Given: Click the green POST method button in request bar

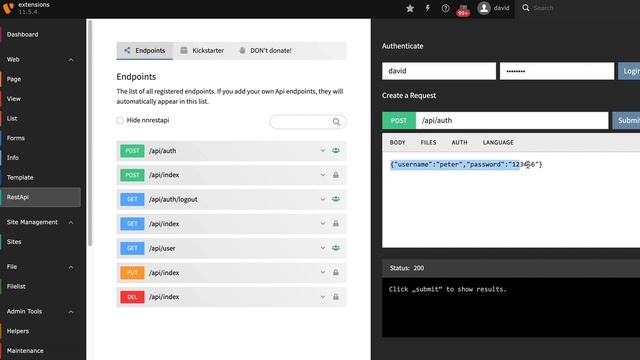Looking at the screenshot, I should pos(399,120).
